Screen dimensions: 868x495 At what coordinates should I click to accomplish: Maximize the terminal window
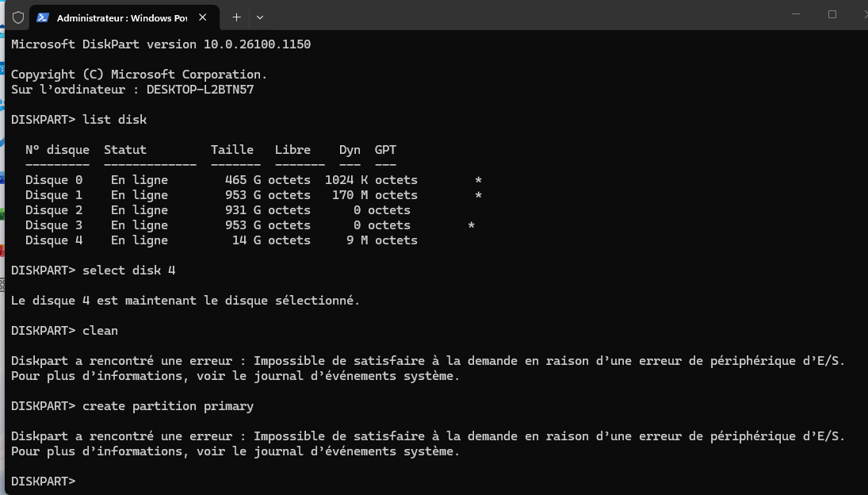coord(832,14)
